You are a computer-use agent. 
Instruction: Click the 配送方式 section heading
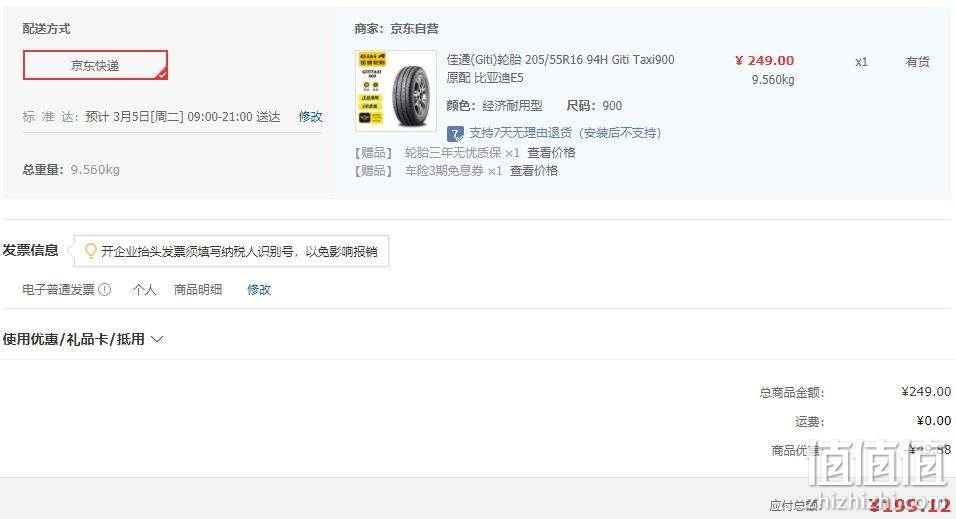pos(46,29)
